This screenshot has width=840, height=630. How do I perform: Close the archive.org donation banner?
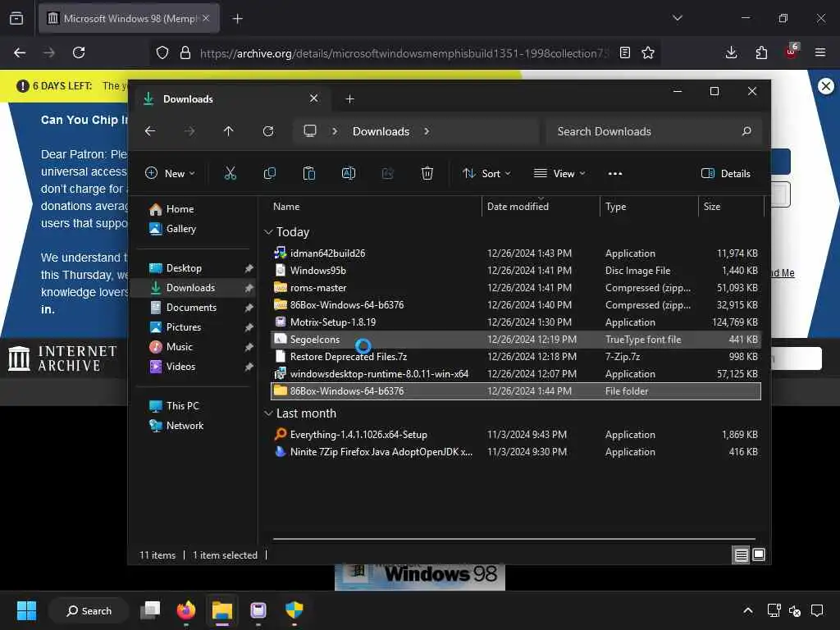coord(826,85)
